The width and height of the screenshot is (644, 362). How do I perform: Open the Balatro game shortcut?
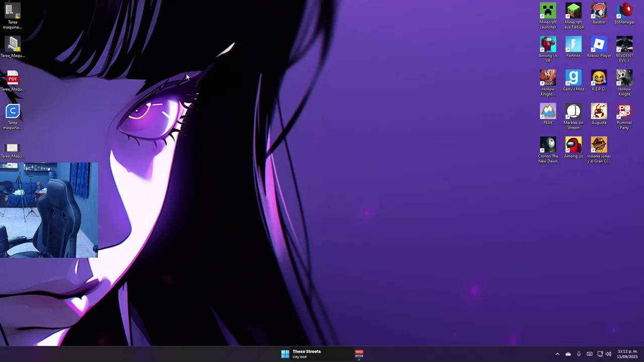(x=599, y=14)
